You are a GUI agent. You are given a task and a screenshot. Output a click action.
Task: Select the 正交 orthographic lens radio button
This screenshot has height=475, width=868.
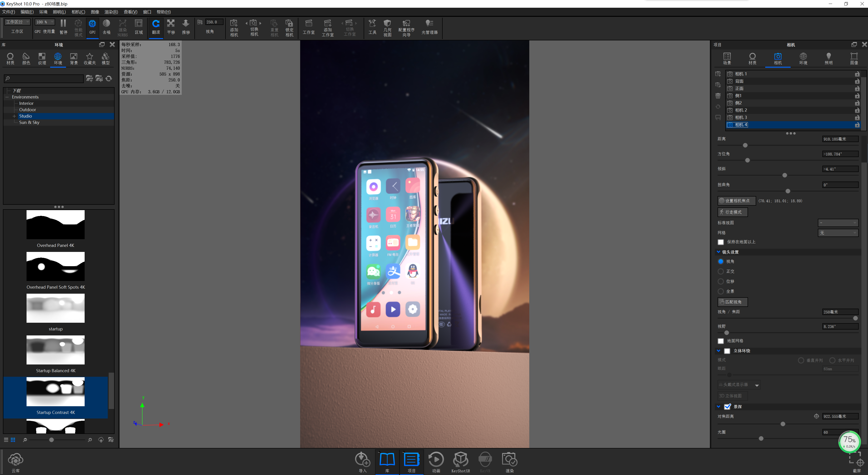pyautogui.click(x=721, y=271)
